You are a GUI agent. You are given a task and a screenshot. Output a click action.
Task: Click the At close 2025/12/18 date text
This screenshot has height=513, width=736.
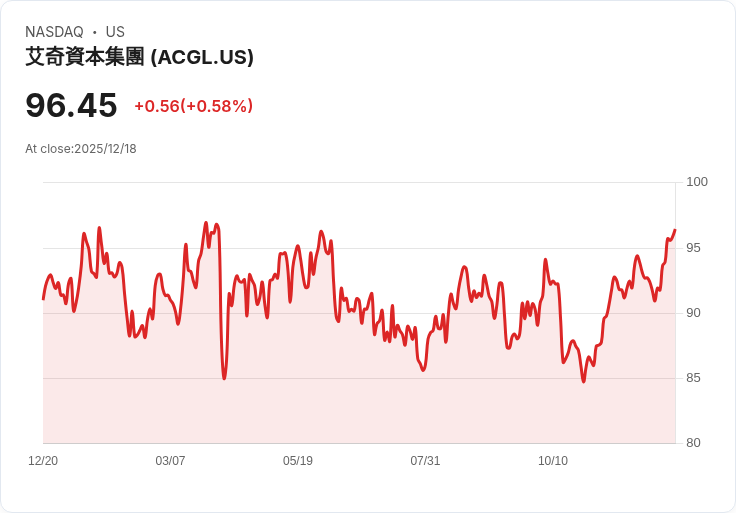tap(81, 149)
